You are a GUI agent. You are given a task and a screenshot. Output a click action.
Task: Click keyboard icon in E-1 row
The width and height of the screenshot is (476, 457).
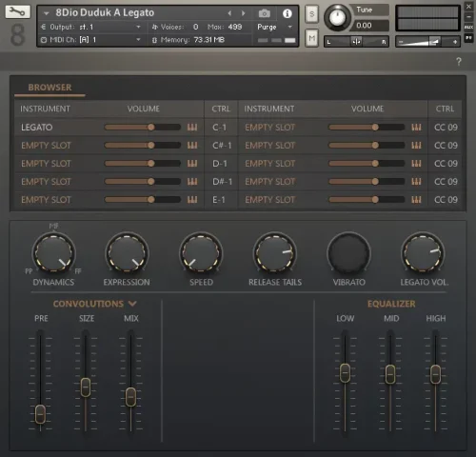click(192, 200)
